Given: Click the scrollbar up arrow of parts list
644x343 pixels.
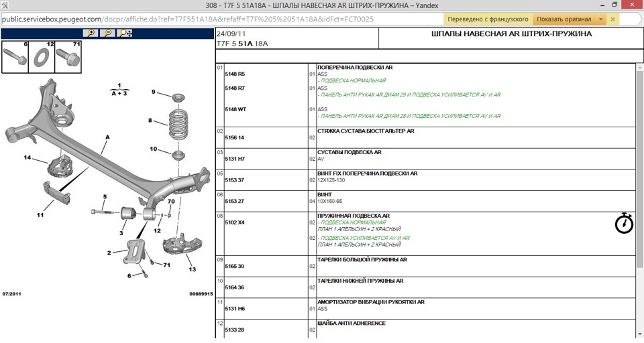Looking at the screenshot, I should 639,68.
